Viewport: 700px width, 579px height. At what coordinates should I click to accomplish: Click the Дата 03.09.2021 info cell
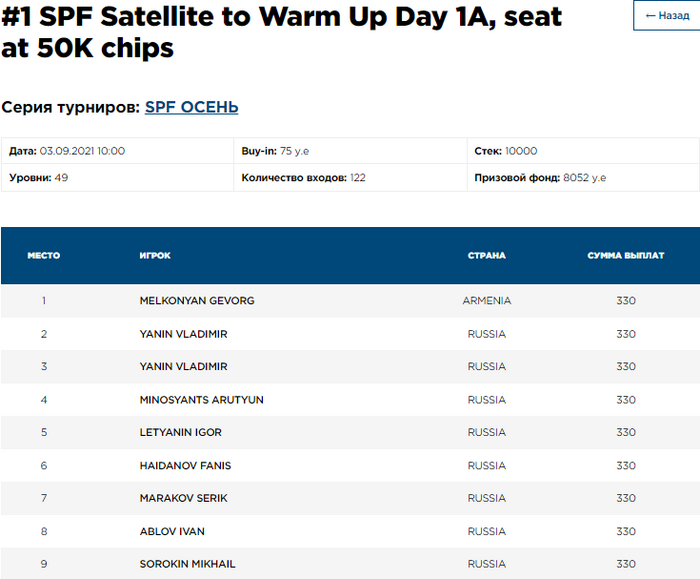point(67,151)
